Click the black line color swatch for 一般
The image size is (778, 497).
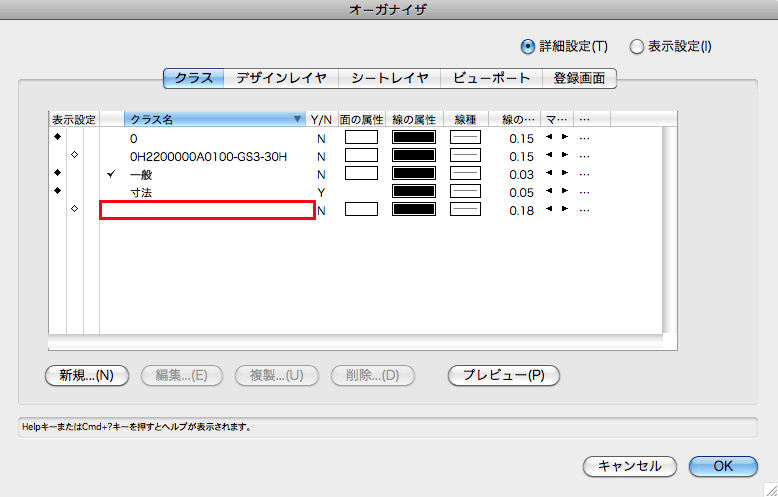pyautogui.click(x=414, y=174)
